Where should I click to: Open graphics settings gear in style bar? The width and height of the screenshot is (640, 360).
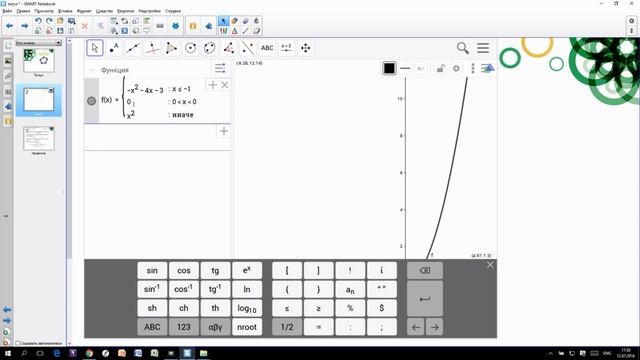coord(456,69)
